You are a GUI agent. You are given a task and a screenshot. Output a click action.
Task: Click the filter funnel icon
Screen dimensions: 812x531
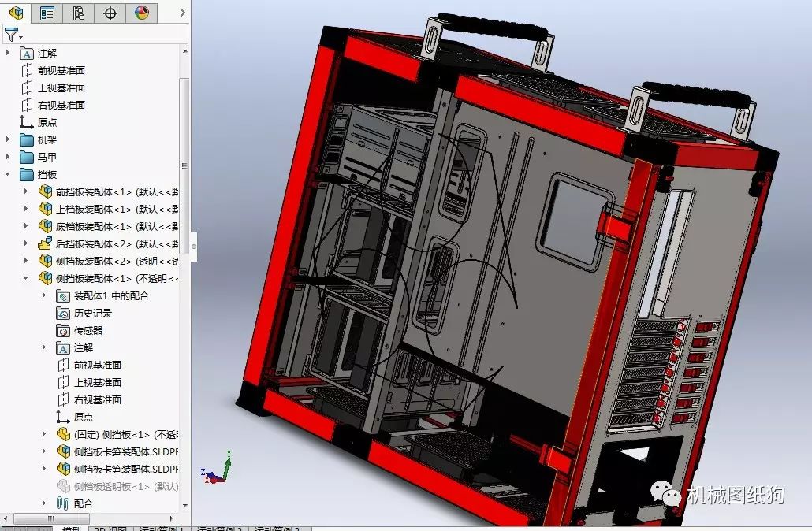11,35
